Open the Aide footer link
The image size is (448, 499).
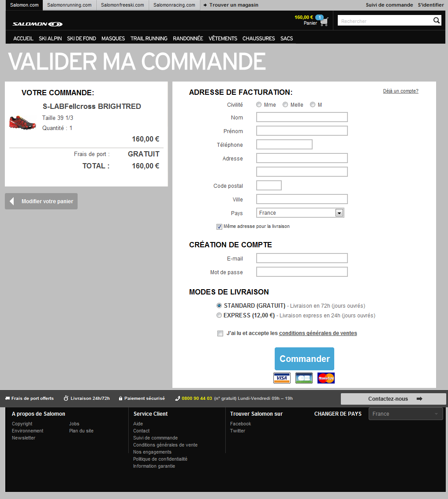(138, 424)
